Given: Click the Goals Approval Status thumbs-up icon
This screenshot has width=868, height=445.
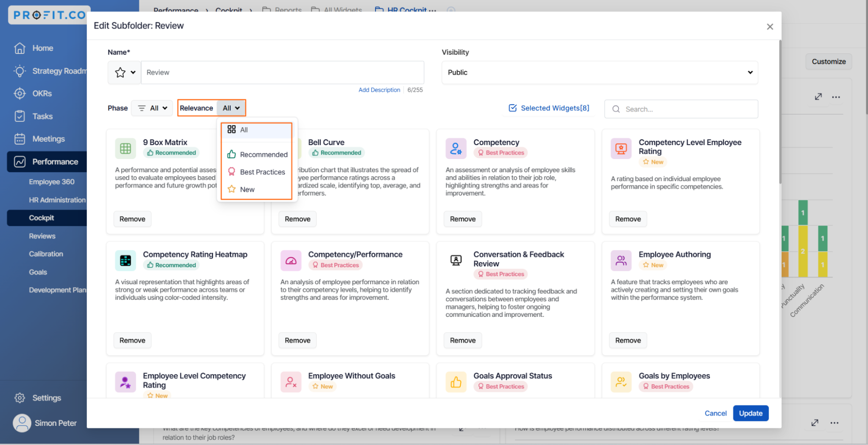Looking at the screenshot, I should [456, 382].
